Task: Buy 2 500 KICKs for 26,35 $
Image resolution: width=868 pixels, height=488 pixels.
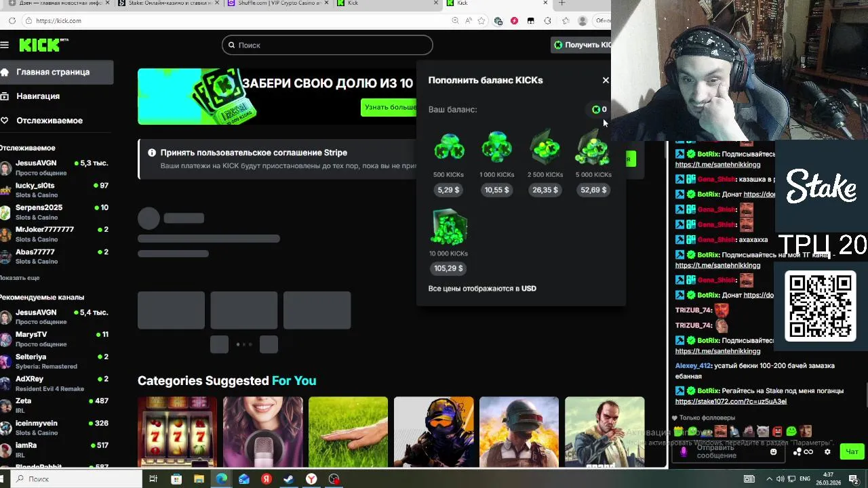Action: 545,190
